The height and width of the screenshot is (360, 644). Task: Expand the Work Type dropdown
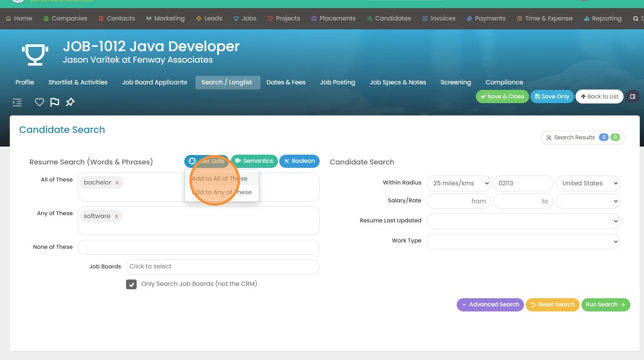point(523,241)
